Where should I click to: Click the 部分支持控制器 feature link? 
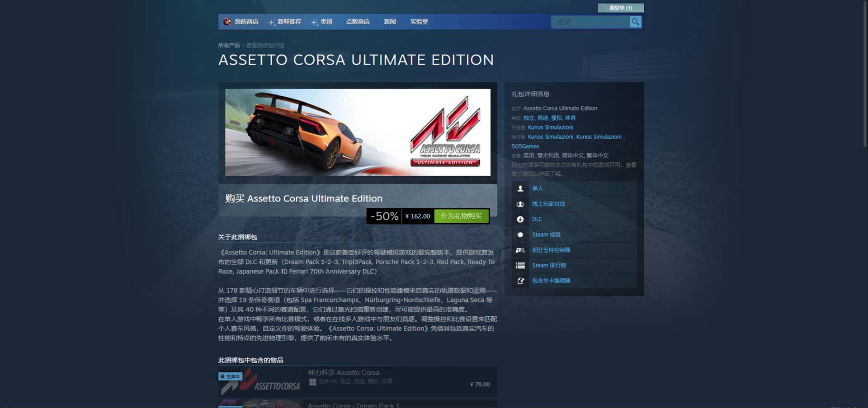(x=551, y=250)
